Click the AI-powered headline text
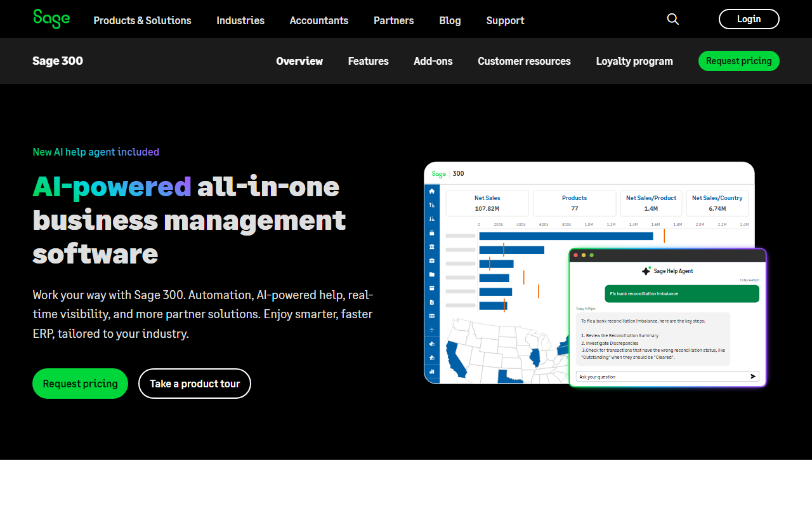This screenshot has width=812, height=508. click(x=112, y=187)
